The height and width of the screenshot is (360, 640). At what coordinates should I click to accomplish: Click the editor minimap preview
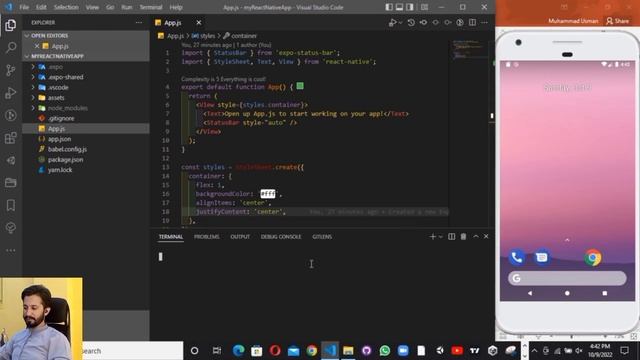(x=469, y=49)
